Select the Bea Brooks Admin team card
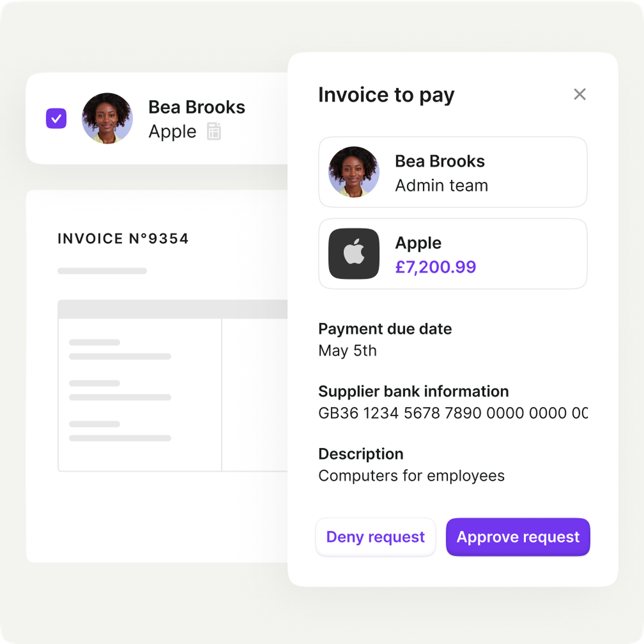This screenshot has width=644, height=644. [453, 172]
